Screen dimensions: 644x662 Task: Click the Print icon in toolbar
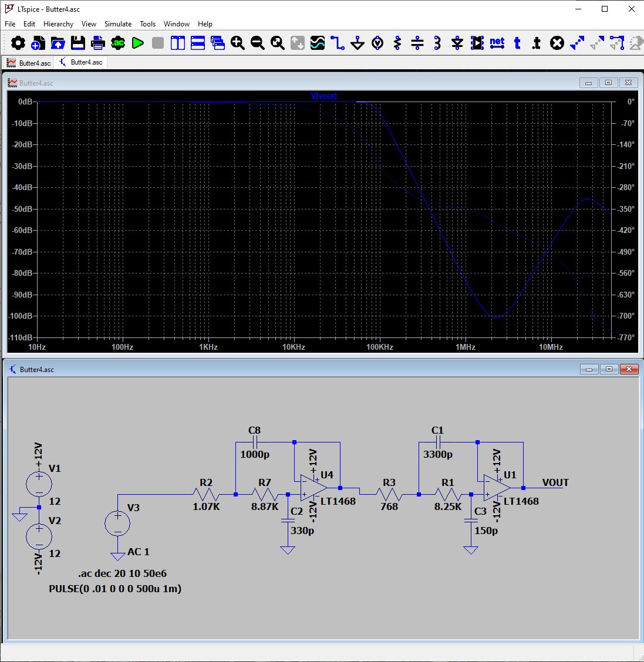click(97, 43)
